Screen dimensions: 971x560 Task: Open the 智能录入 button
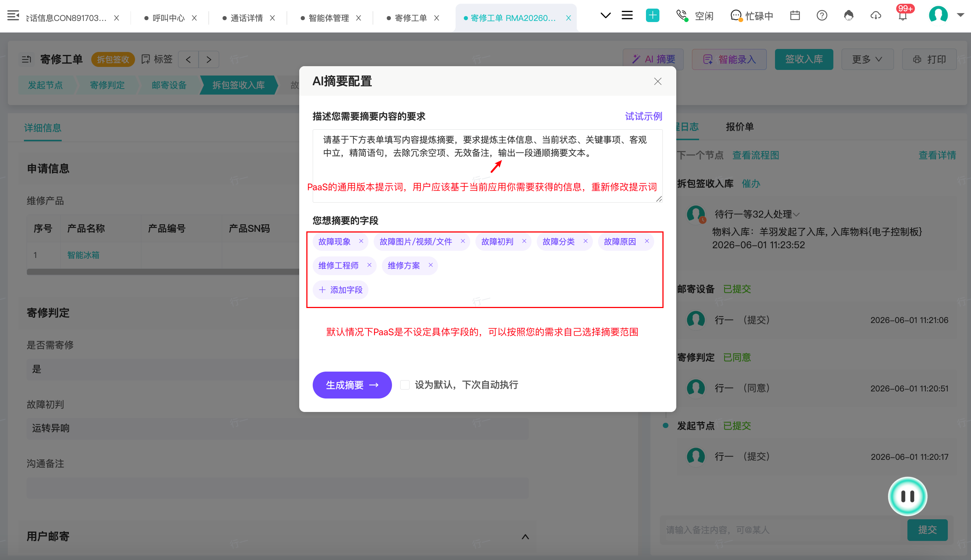pyautogui.click(x=729, y=59)
